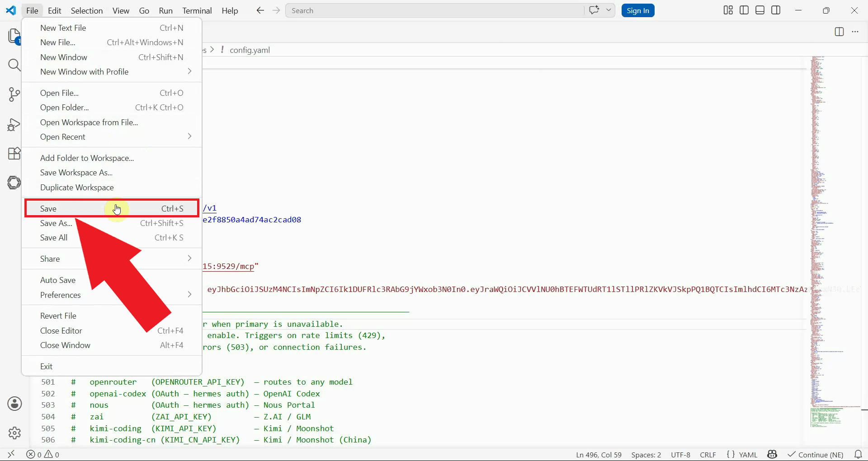The height and width of the screenshot is (461, 868).
Task: Click the Copilot status icon
Action: coord(772,454)
